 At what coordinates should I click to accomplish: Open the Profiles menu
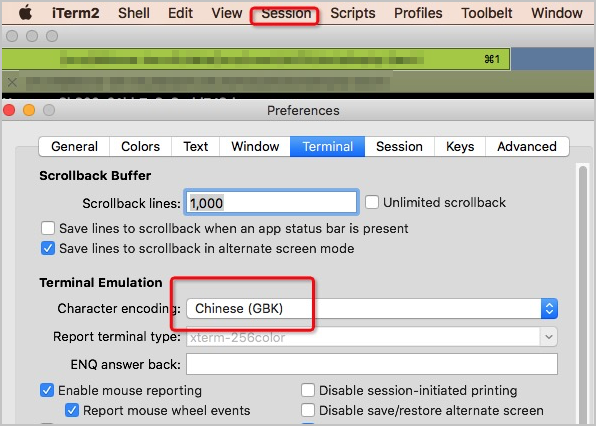click(418, 13)
